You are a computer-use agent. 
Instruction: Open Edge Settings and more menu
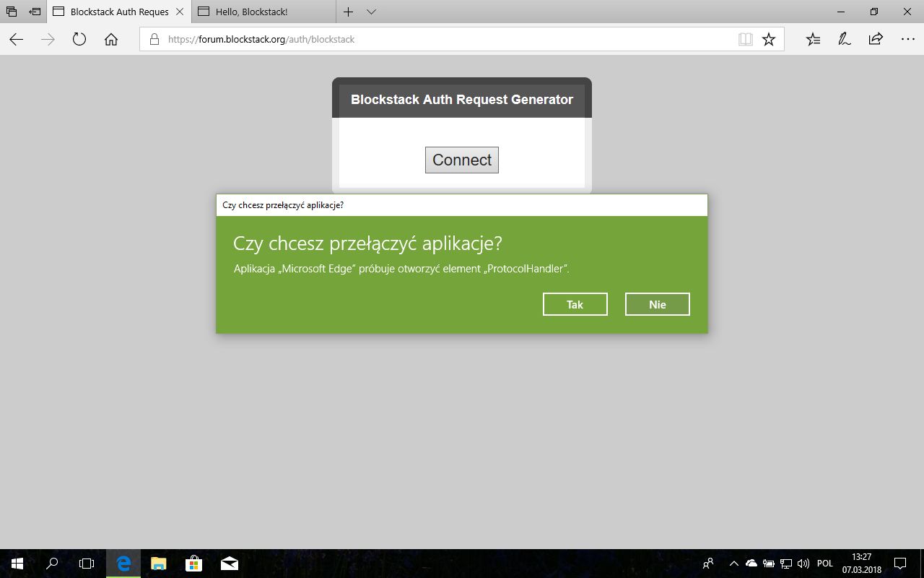907,39
